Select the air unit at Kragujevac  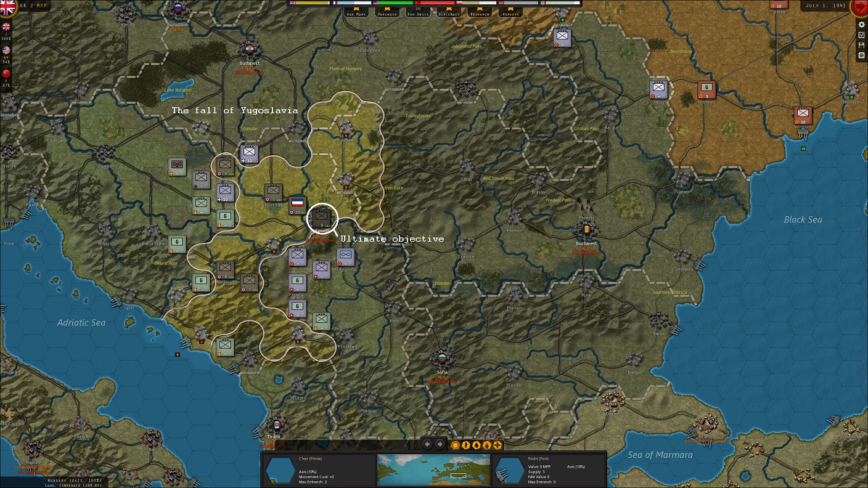tap(345, 258)
